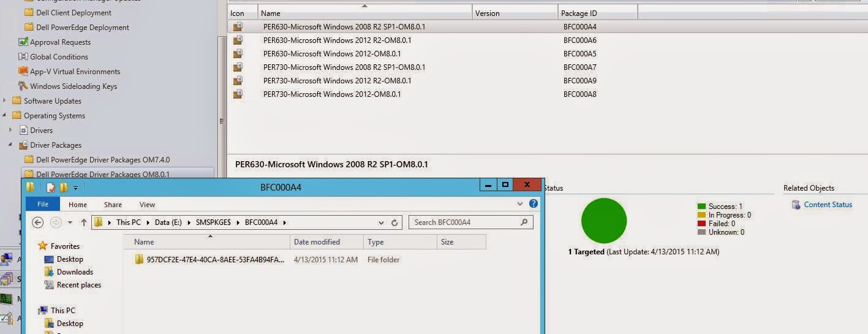This screenshot has width=868, height=334.
Task: Switch to the Home ribbon tab
Action: 78,205
